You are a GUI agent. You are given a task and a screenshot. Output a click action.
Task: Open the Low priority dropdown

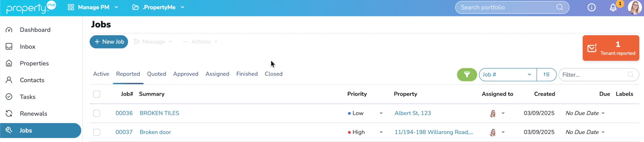click(381, 113)
